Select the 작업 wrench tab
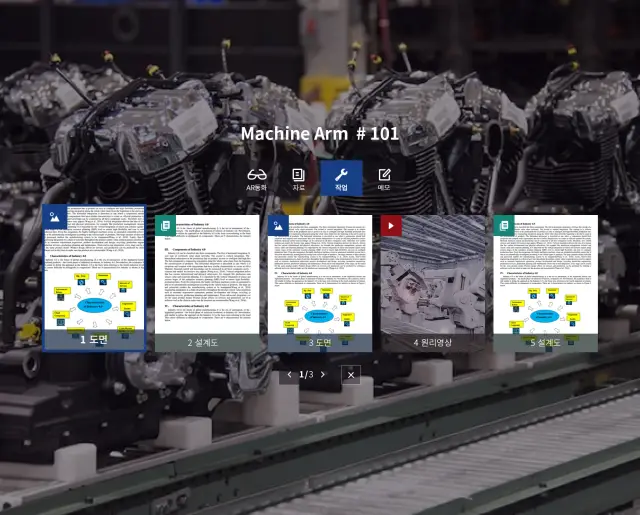Viewport: 640px width, 515px height. [341, 178]
